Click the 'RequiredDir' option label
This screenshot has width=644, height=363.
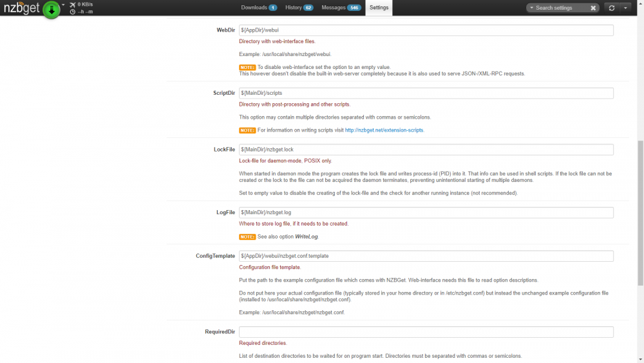click(x=220, y=332)
